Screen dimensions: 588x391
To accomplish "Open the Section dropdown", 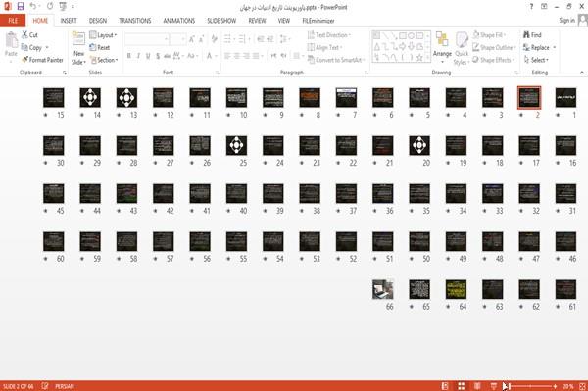I will click(104, 60).
